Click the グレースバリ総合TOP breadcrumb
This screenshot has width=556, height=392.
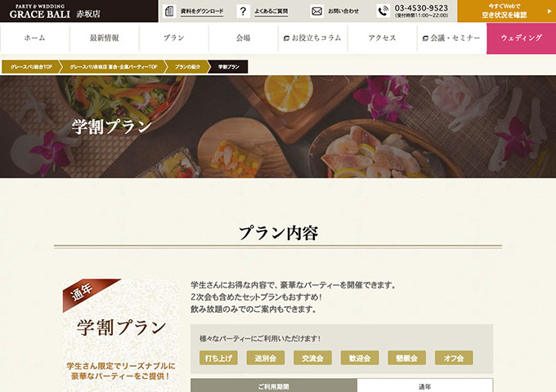(x=31, y=67)
